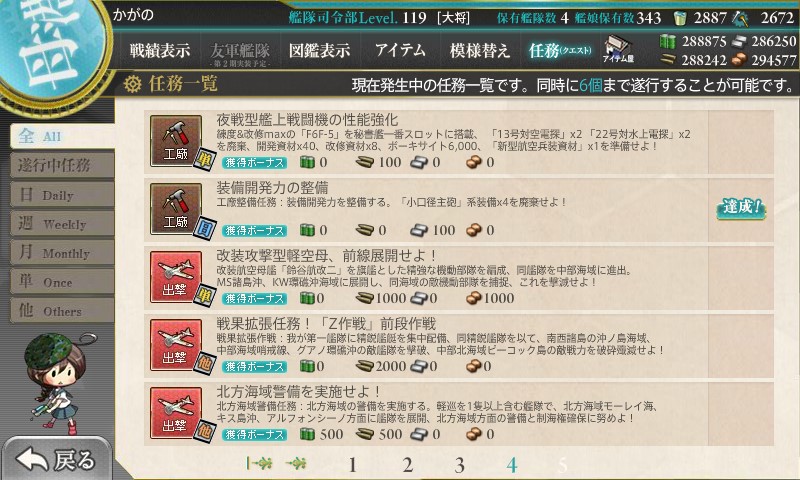The height and width of the screenshot is (480, 800).
Task: Click the 工廠 icon of 装備開発力の整備 quest
Action: point(176,209)
